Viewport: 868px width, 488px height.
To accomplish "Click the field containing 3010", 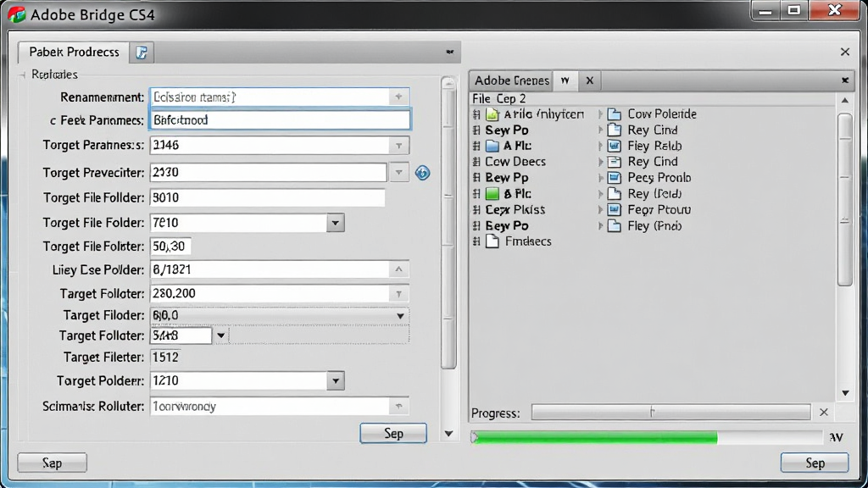I will click(267, 197).
